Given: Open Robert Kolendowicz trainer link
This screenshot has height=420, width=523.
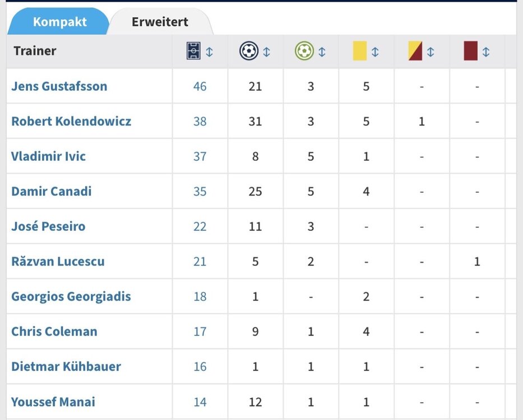Looking at the screenshot, I should (71, 122).
